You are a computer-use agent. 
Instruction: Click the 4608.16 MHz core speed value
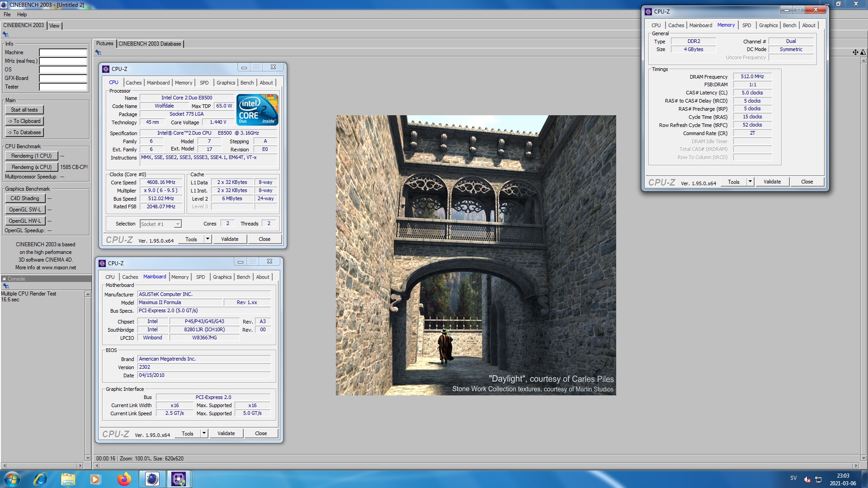click(161, 183)
